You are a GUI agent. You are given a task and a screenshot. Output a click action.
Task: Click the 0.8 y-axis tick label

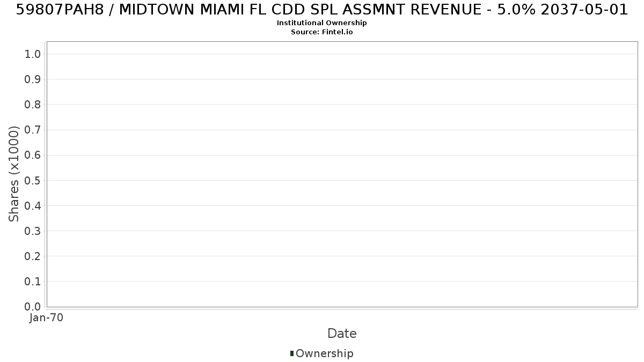pos(33,104)
